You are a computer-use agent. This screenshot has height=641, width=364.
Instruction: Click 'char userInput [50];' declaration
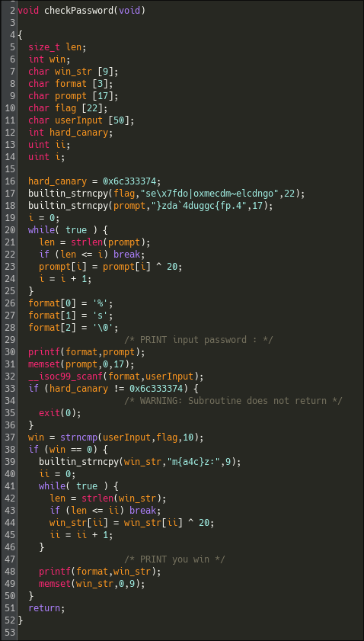[81, 120]
